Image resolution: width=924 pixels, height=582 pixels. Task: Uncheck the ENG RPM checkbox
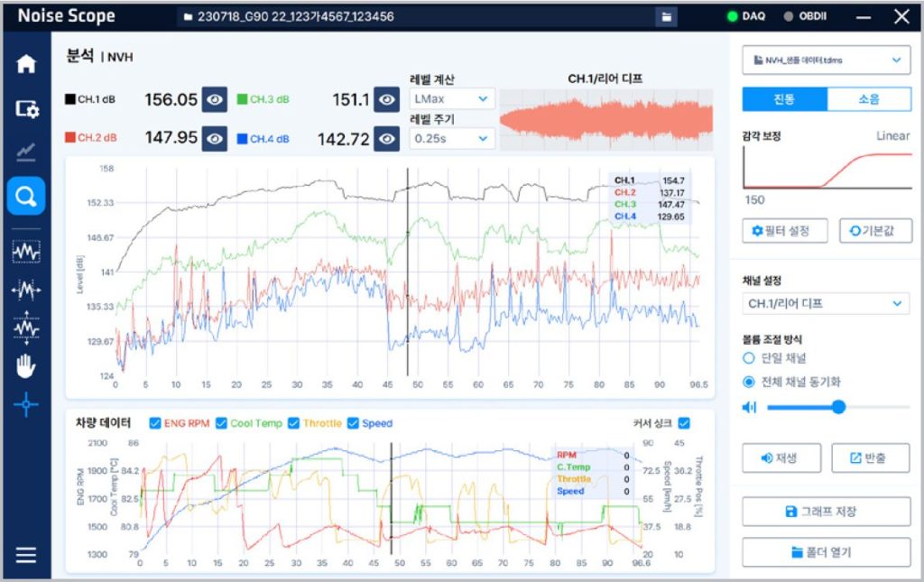(x=155, y=423)
